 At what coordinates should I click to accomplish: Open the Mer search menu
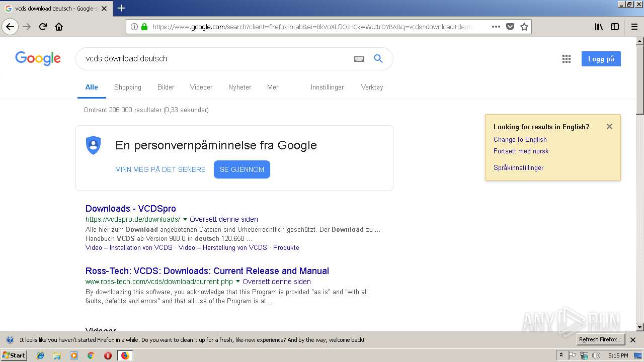[x=273, y=87]
